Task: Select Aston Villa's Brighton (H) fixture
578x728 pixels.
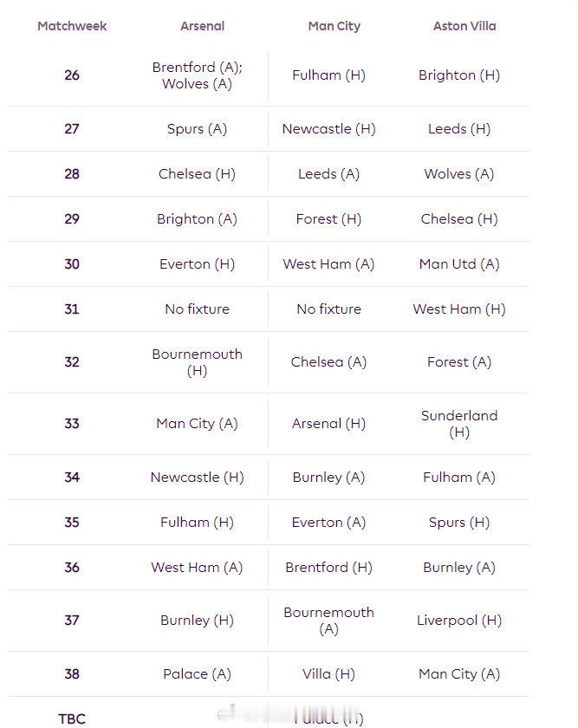Action: [459, 75]
